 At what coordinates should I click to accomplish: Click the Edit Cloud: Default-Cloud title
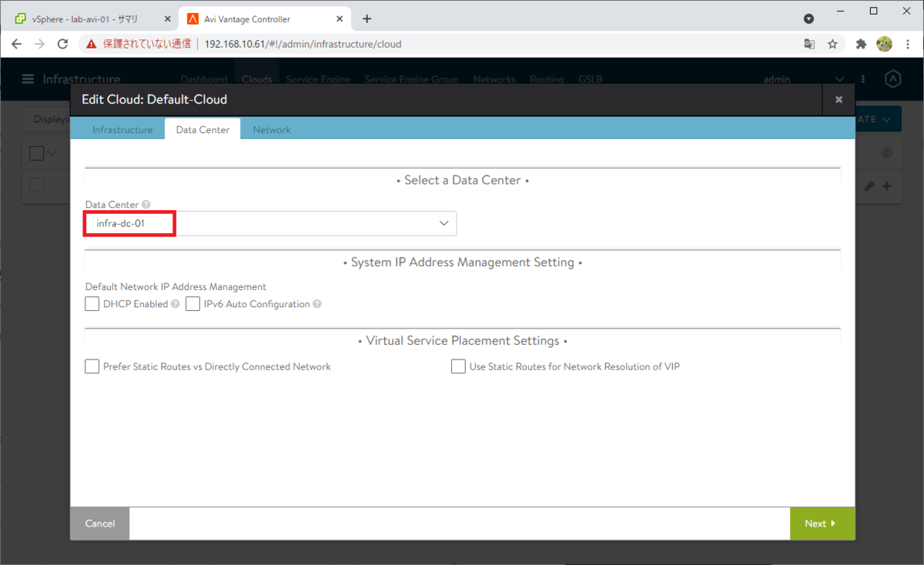[x=154, y=99]
